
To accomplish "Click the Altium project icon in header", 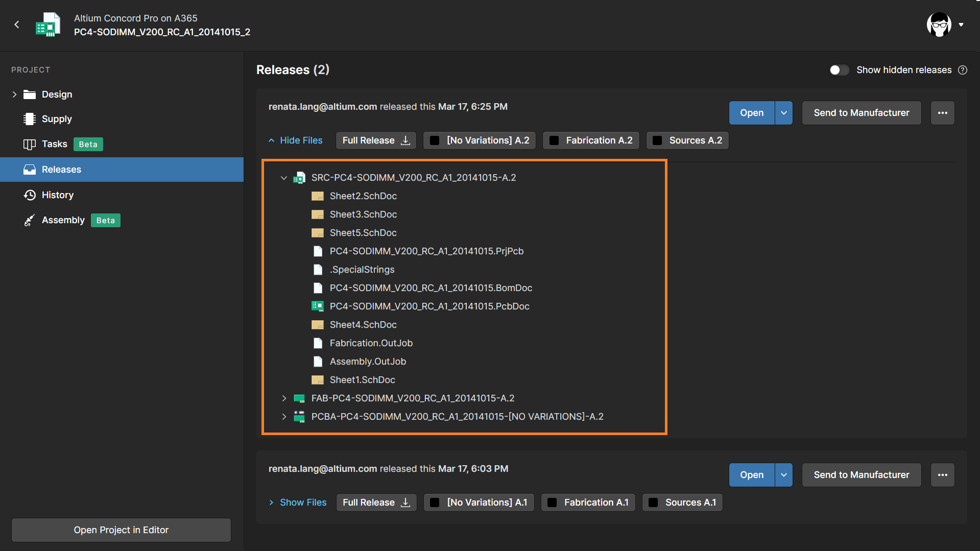I will coord(48,24).
